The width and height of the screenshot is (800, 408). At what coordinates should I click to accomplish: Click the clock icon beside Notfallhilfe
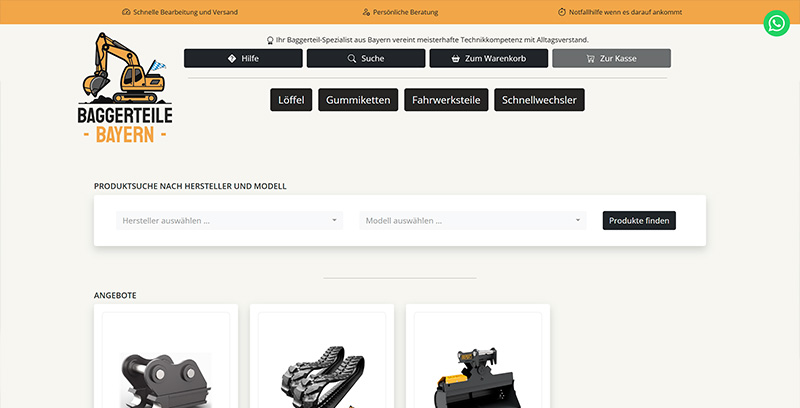[x=561, y=11]
